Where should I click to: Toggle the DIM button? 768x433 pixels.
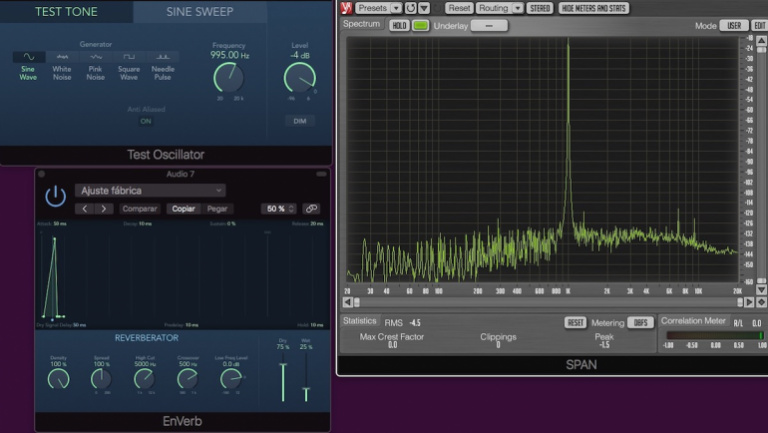300,121
